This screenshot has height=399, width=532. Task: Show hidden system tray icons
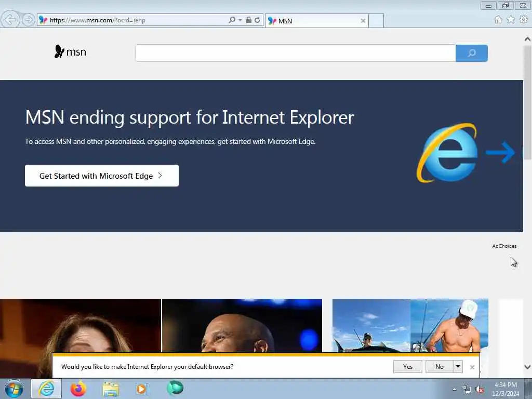coord(454,389)
